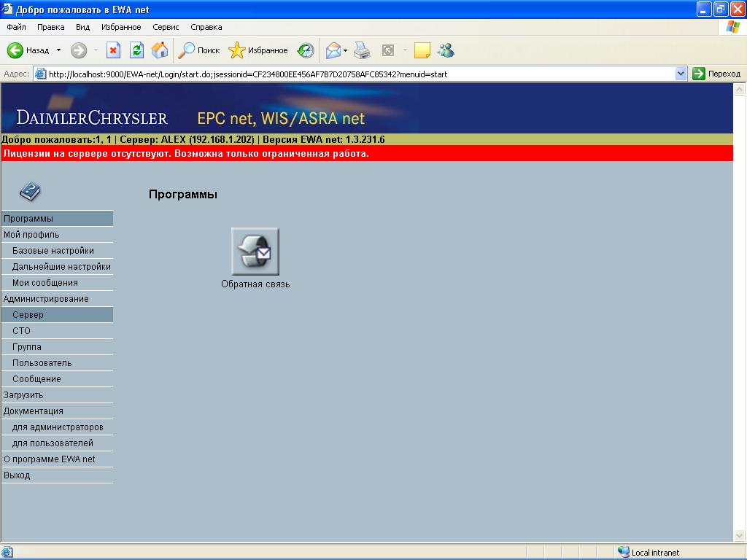The image size is (747, 560).
Task: Open the Пользователь admin item
Action: coord(57,363)
